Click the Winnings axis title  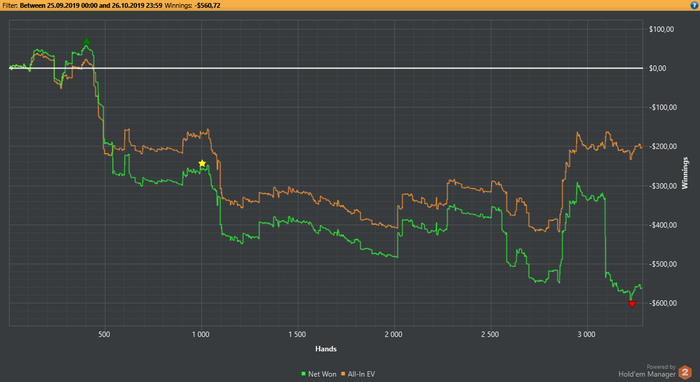(685, 173)
